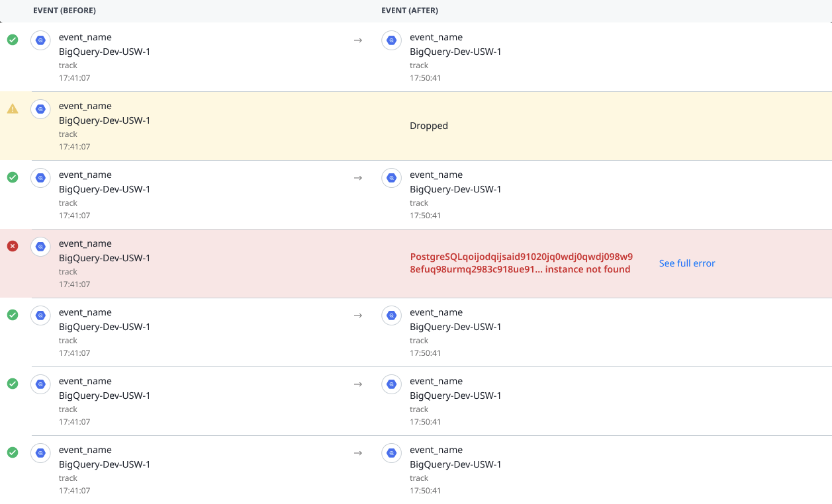Click the red error icon on the failed row
Image resolution: width=832 pixels, height=504 pixels.
pos(13,246)
